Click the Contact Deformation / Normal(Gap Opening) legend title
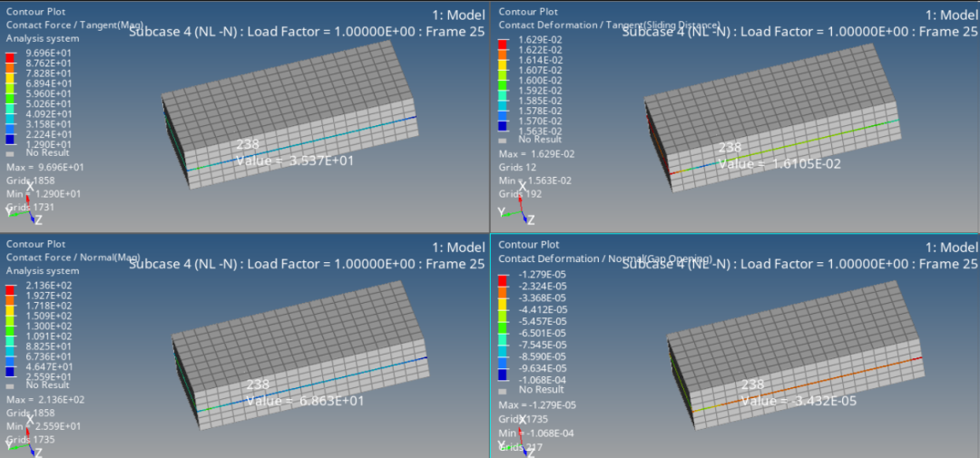Image resolution: width=980 pixels, height=458 pixels. (x=605, y=258)
